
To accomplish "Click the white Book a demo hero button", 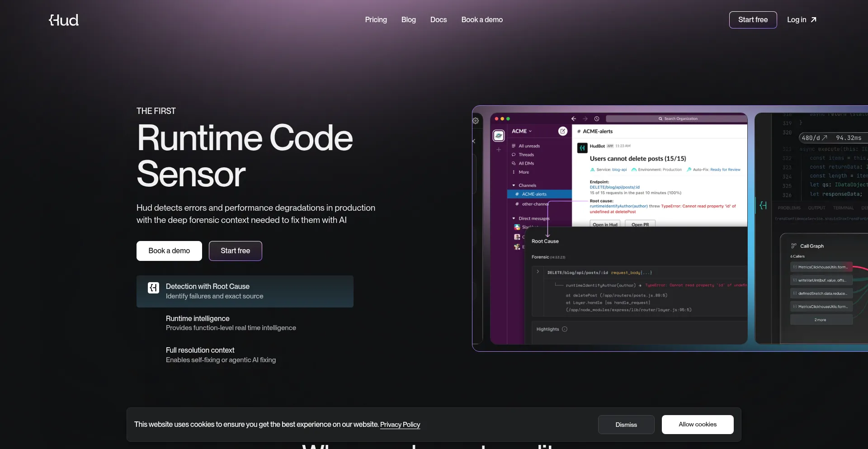I will (169, 251).
